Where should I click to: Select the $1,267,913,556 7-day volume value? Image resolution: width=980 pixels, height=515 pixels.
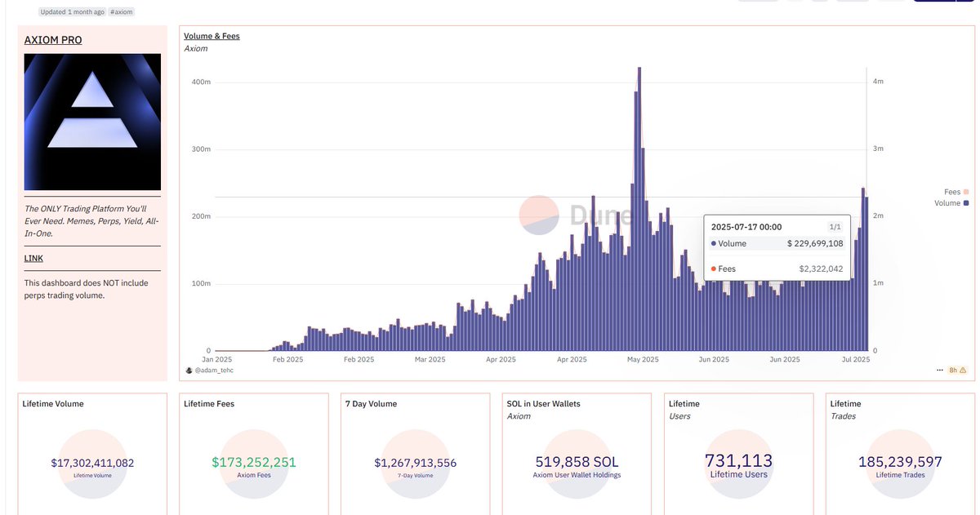(x=416, y=463)
